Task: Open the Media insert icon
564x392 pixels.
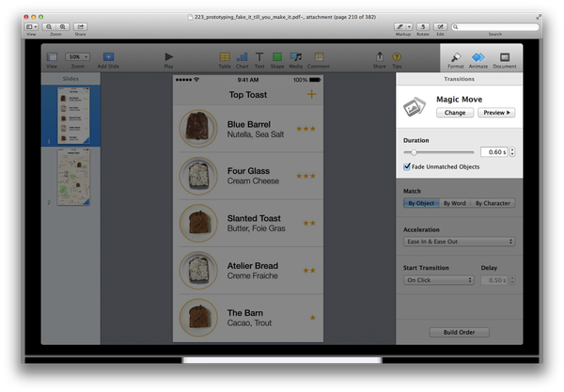Action: (296, 57)
